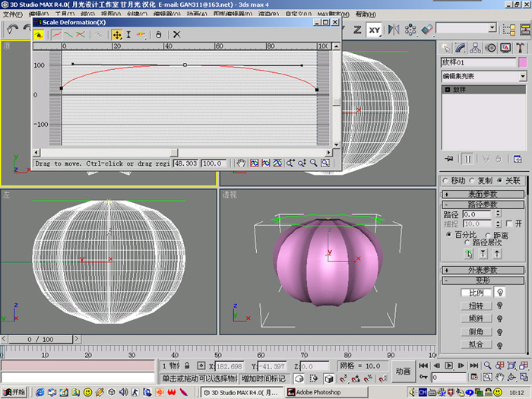
Task: Toggle the lightbulb next to 比例
Action: [500, 292]
